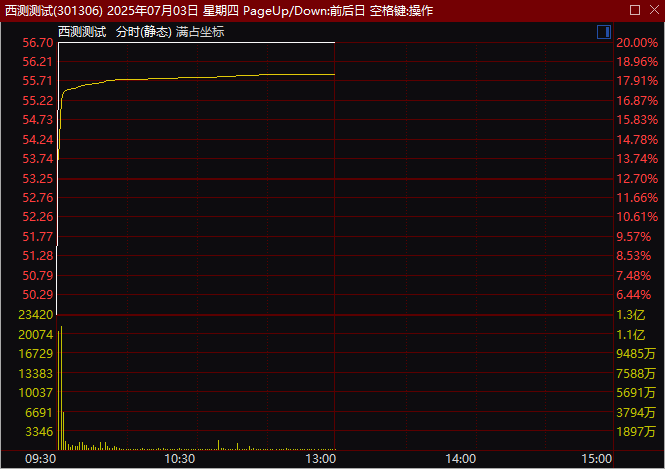
Task: Click the turnover label 1897万
Action: click(x=636, y=432)
